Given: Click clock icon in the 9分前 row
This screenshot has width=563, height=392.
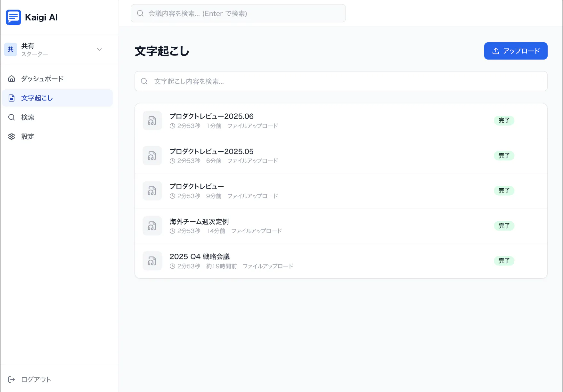Looking at the screenshot, I should click(x=172, y=196).
